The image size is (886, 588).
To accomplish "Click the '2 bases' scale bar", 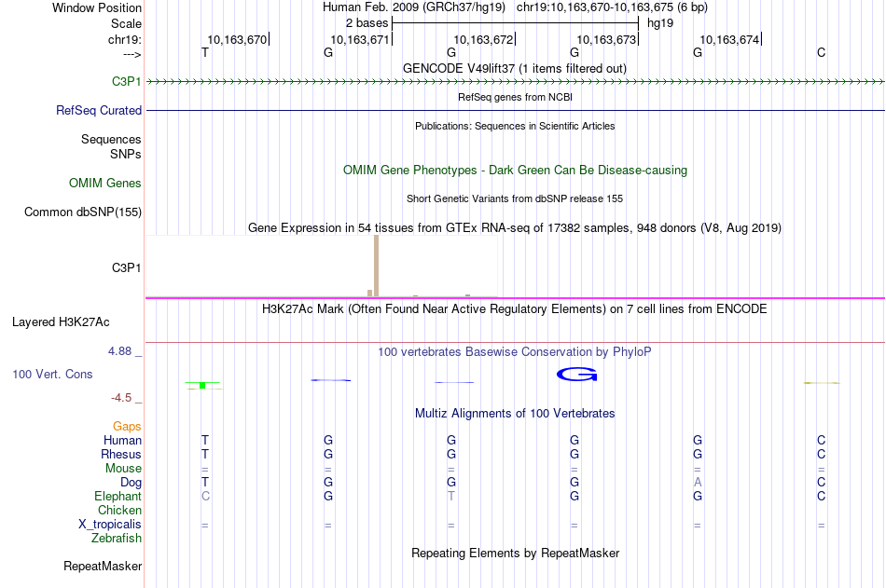I will (x=516, y=23).
